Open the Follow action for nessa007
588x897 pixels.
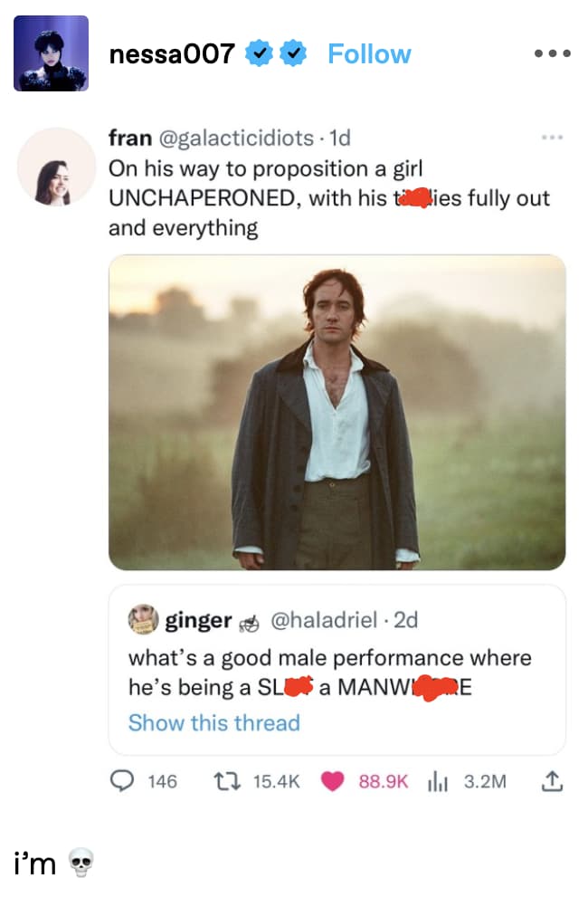tap(369, 53)
